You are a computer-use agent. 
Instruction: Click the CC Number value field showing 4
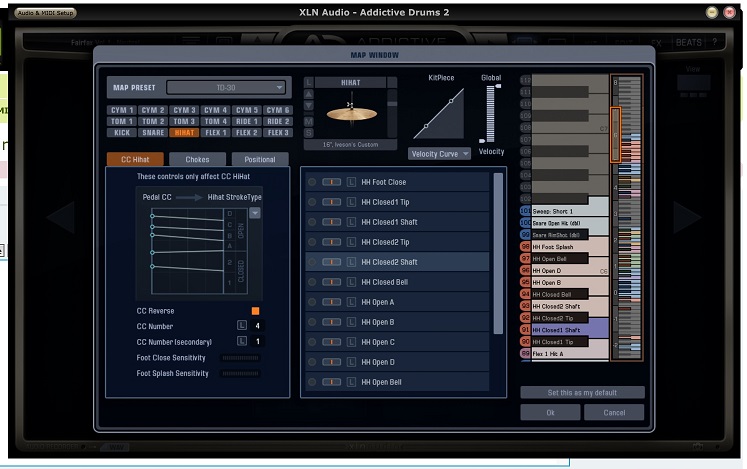(258, 326)
